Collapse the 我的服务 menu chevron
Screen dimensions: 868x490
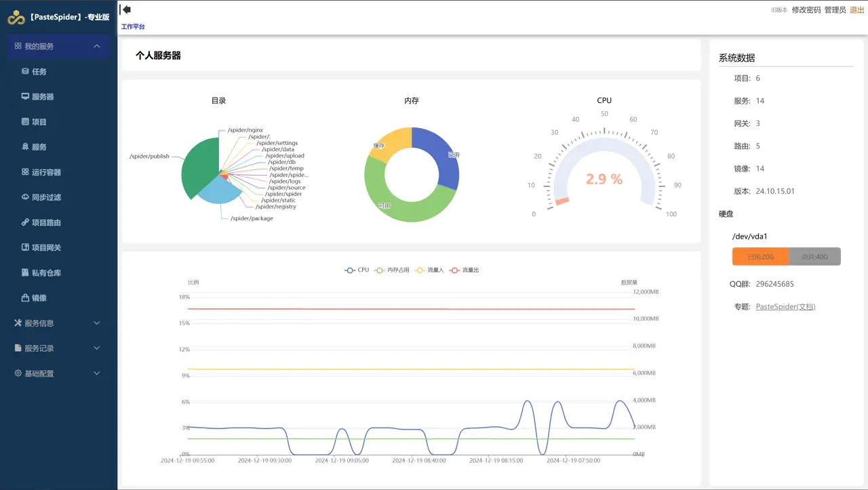[97, 46]
